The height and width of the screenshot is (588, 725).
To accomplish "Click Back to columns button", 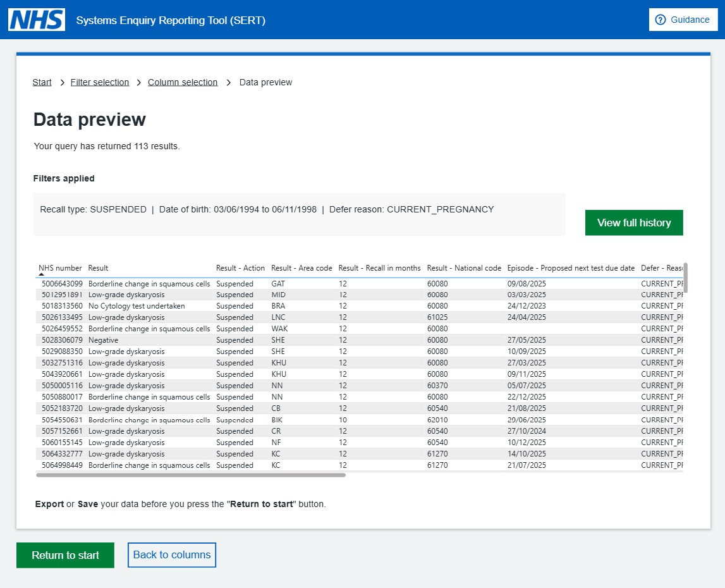I will [172, 555].
